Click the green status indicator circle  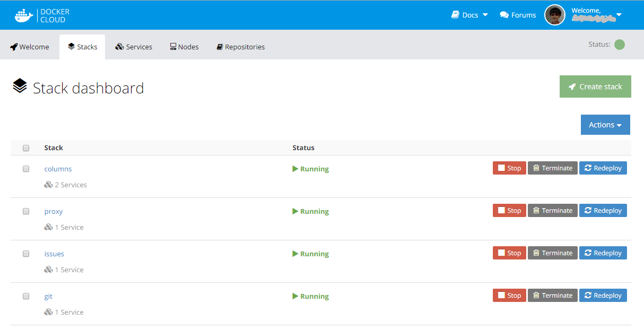619,45
